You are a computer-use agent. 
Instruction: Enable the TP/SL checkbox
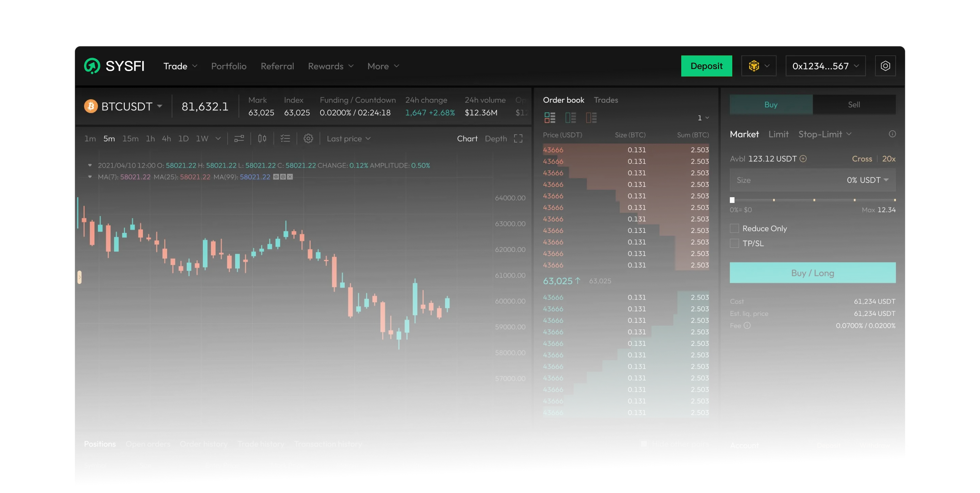coord(734,243)
